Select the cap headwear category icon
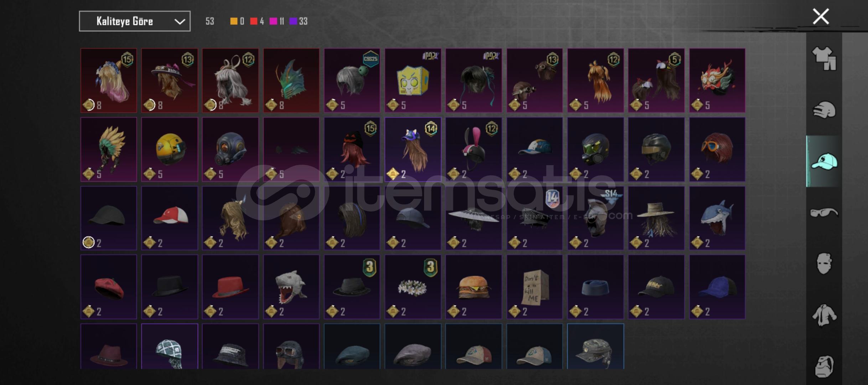The width and height of the screenshot is (868, 385). (x=824, y=161)
